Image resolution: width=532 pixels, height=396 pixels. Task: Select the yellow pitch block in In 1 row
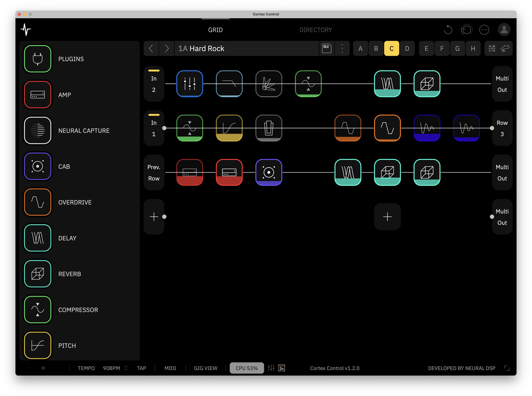point(229,128)
